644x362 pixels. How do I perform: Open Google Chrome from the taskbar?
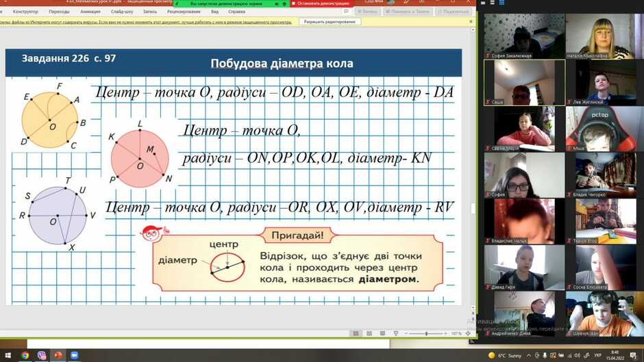pos(25,355)
